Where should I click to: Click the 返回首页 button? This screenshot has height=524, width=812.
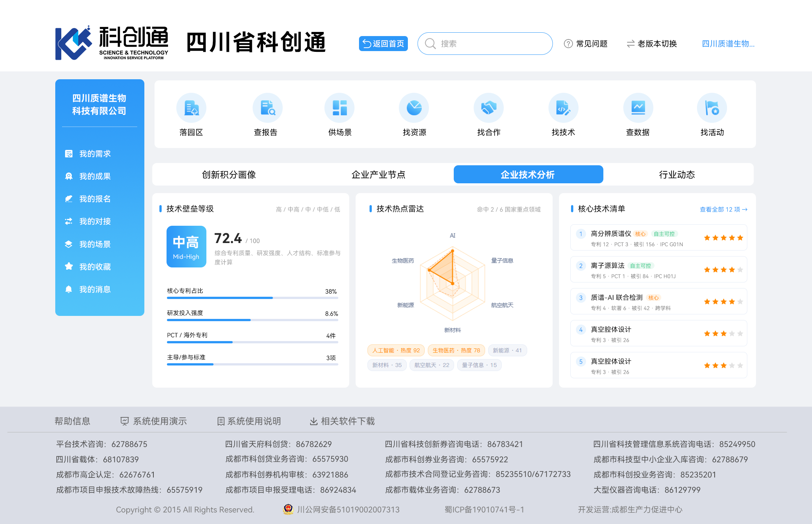[x=383, y=44]
